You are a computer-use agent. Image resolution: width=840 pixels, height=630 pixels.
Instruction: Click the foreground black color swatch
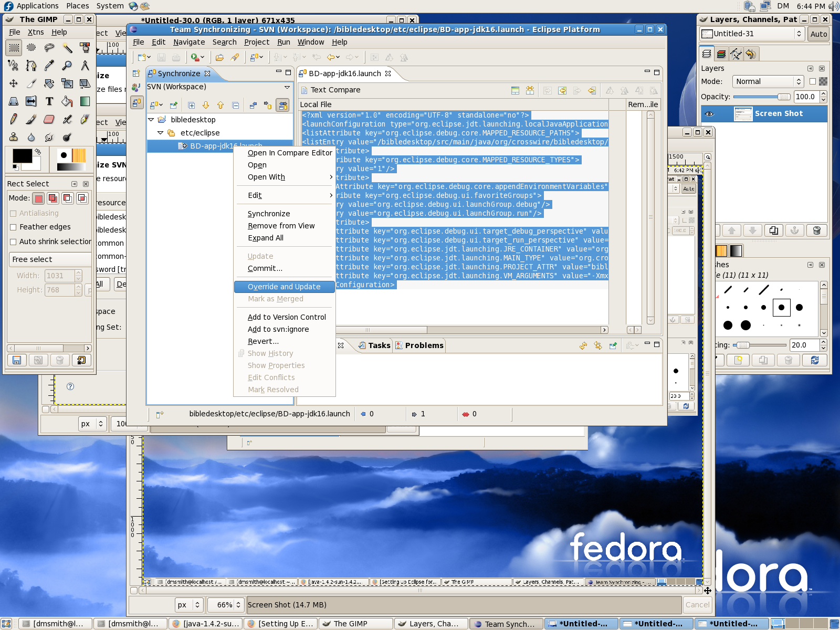point(22,156)
